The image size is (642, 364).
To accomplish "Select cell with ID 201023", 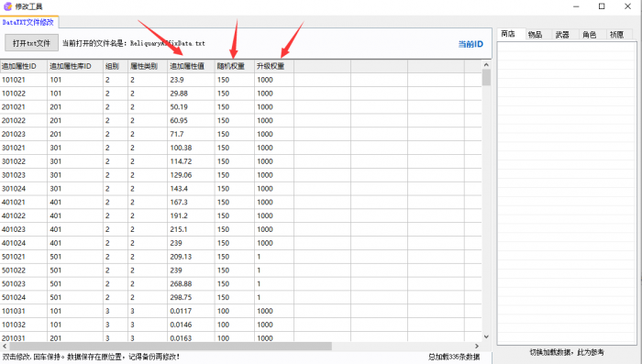I will pos(23,134).
